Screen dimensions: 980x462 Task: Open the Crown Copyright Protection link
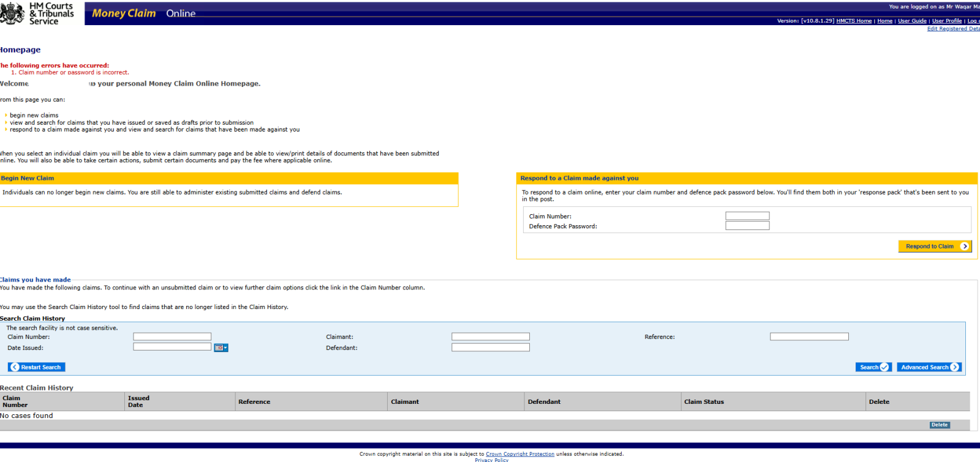(x=520, y=454)
